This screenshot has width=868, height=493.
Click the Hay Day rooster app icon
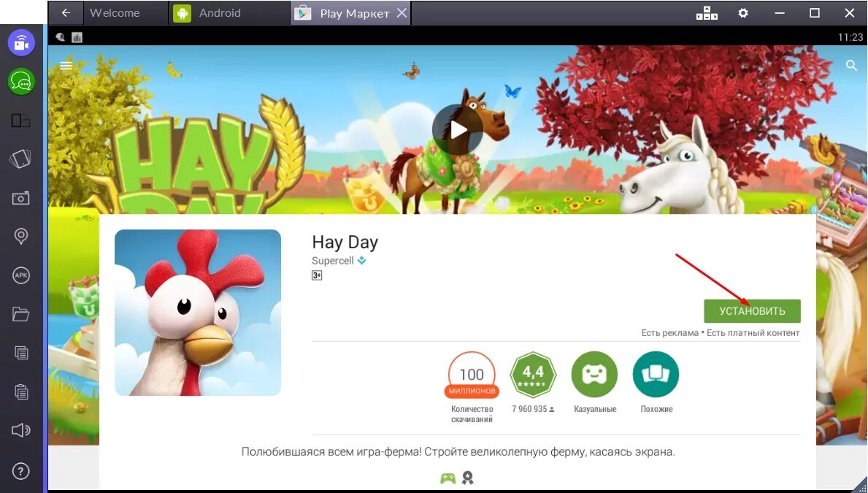[198, 313]
